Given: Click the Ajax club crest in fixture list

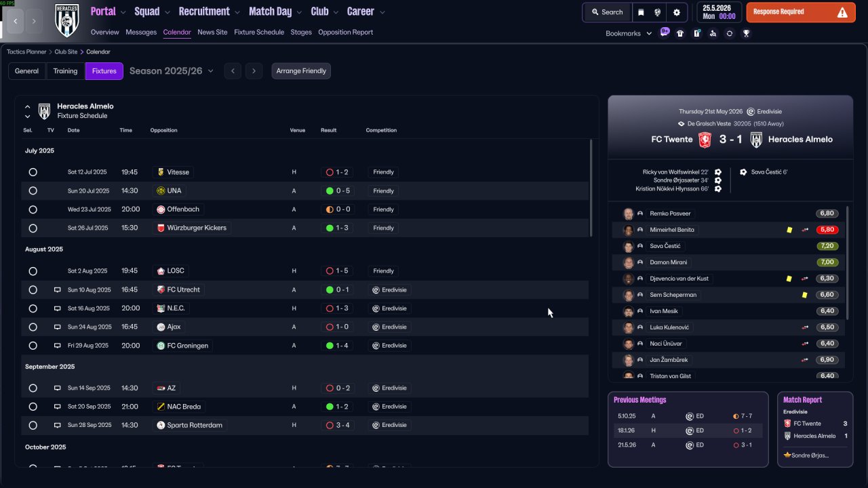Looking at the screenshot, I should click(161, 327).
